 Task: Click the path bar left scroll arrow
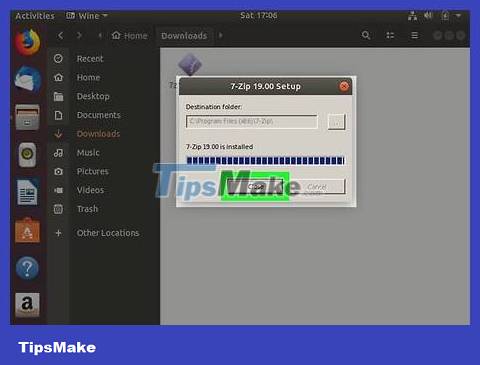click(x=100, y=35)
